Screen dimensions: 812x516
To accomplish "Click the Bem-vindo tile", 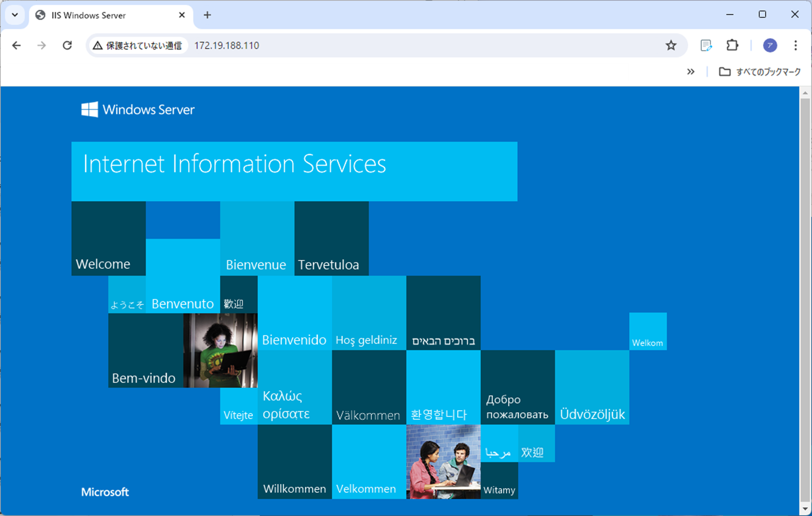I will coord(146,350).
